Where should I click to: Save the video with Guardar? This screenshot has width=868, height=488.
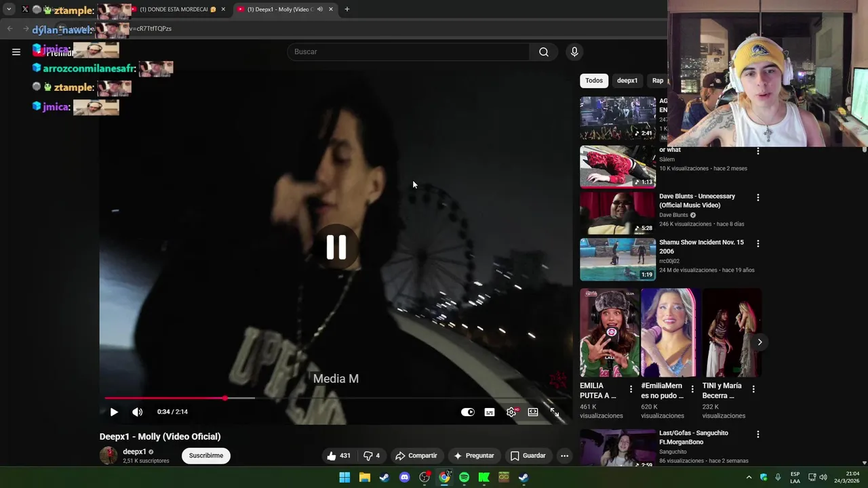pyautogui.click(x=528, y=455)
